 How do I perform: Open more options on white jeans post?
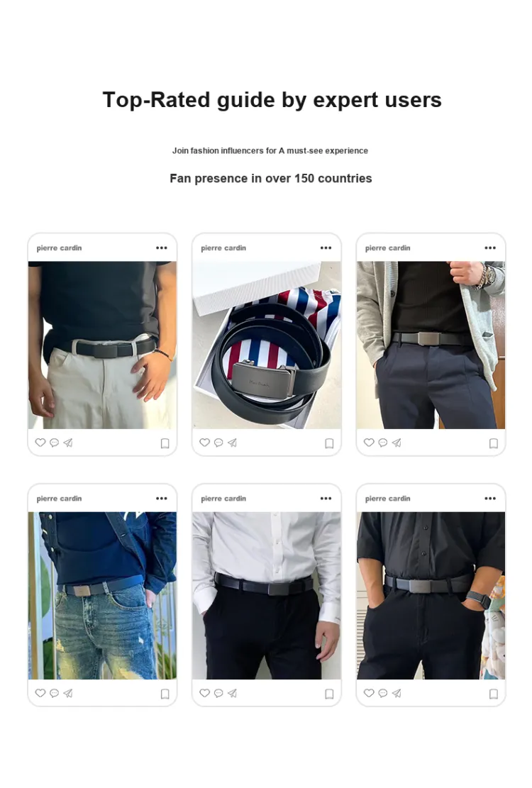pyautogui.click(x=161, y=248)
